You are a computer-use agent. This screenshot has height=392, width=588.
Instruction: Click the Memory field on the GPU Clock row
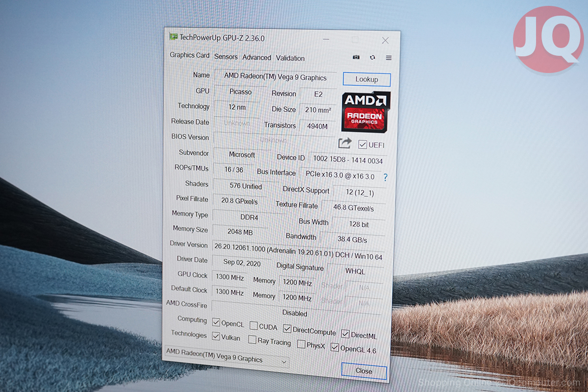(x=297, y=283)
